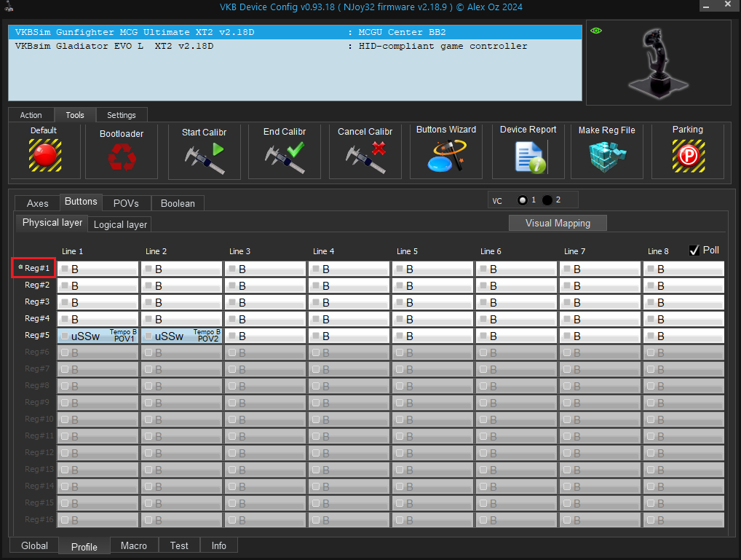Viewport: 741px width, 560px height.
Task: Click the uSSw POV1 cell in Reg#5
Action: pyautogui.click(x=98, y=336)
